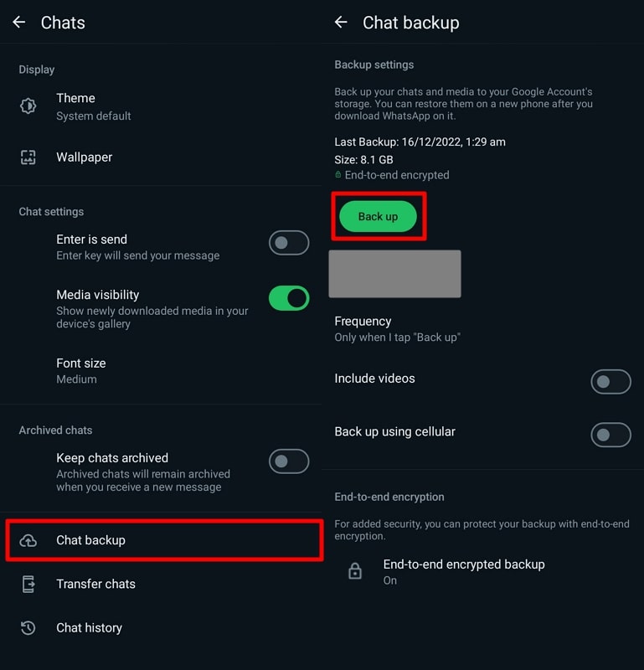Click the back arrow on the Chats screen
Image resolution: width=644 pixels, height=670 pixels.
(x=18, y=22)
